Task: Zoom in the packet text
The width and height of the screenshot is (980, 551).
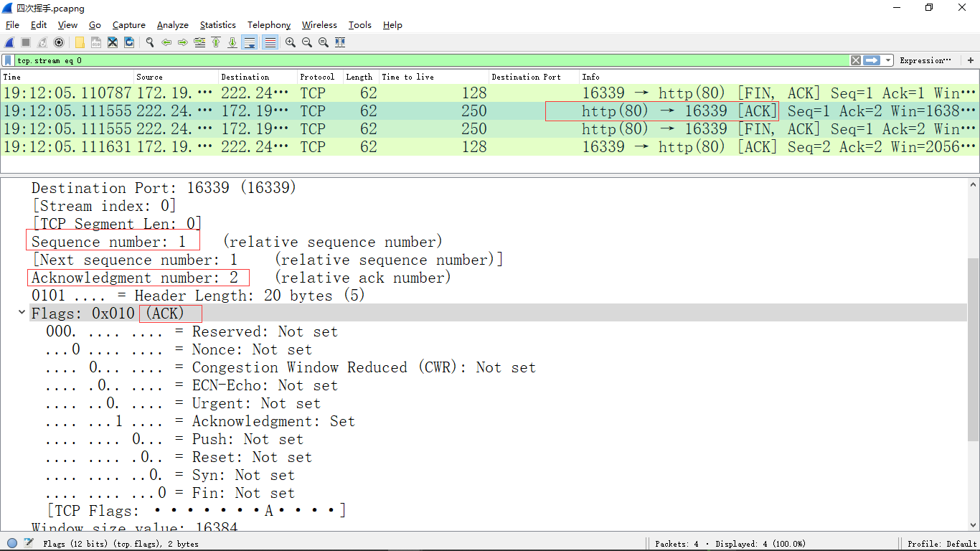Action: pos(291,42)
